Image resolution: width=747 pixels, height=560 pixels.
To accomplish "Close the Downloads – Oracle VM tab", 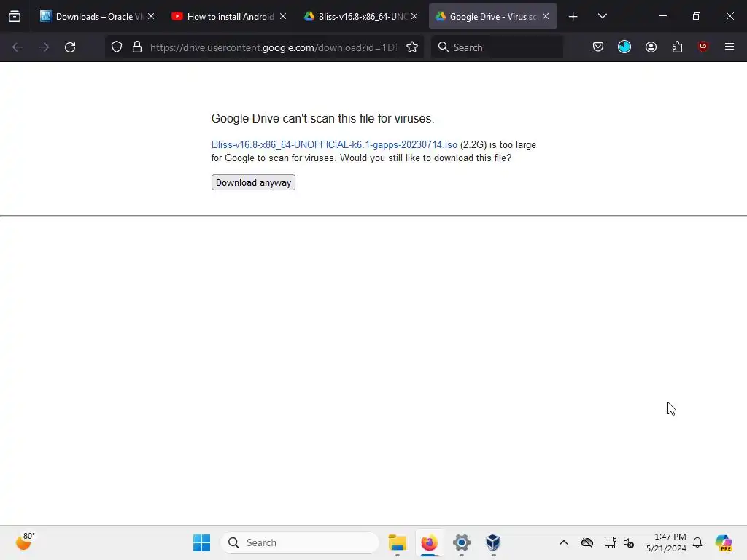I will point(151,16).
